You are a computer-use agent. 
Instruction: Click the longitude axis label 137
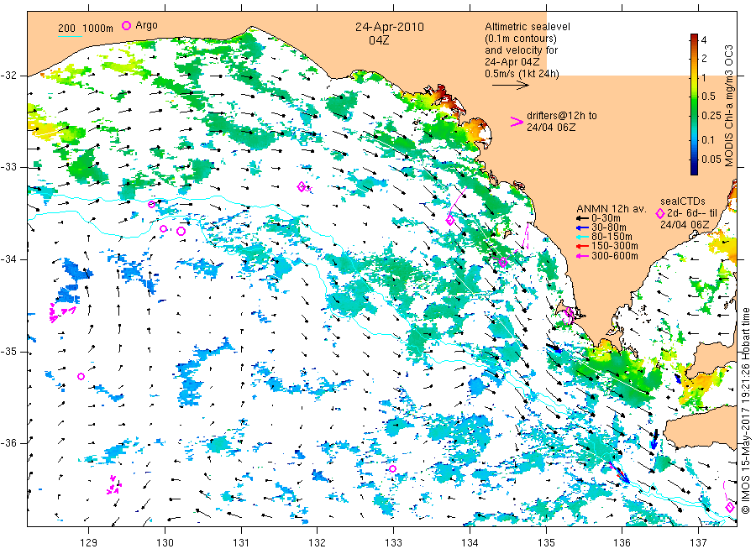coord(698,543)
